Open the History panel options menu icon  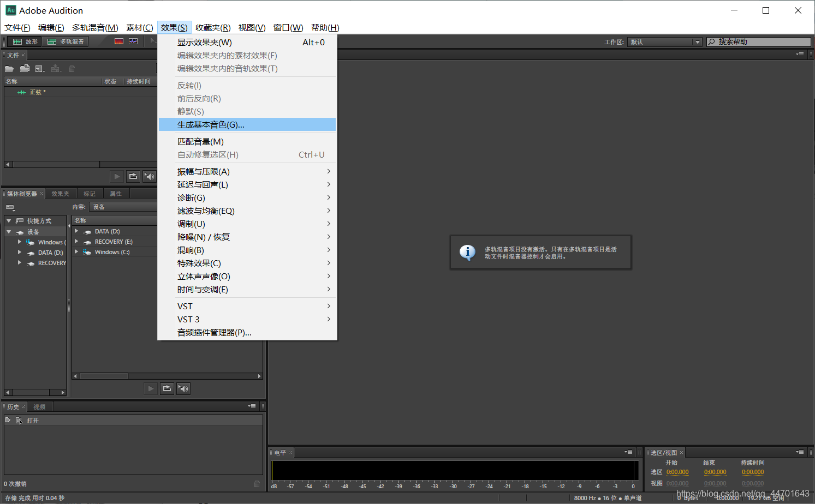(252, 406)
